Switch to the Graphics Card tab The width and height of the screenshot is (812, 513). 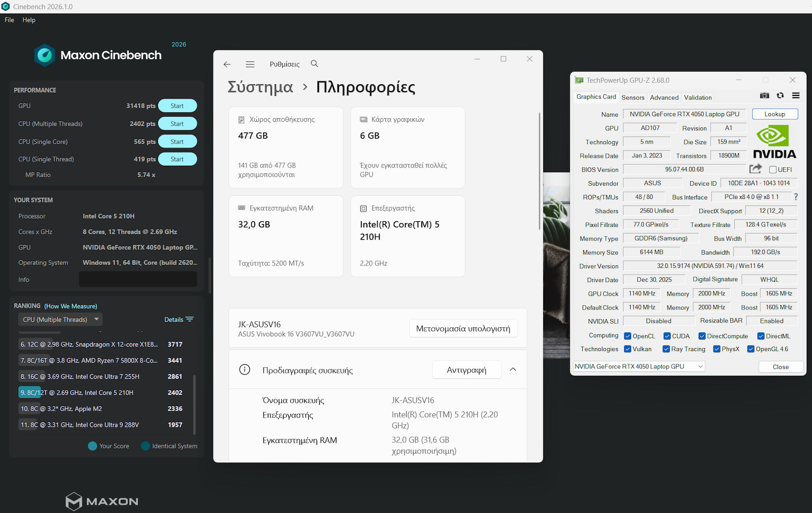(x=596, y=97)
